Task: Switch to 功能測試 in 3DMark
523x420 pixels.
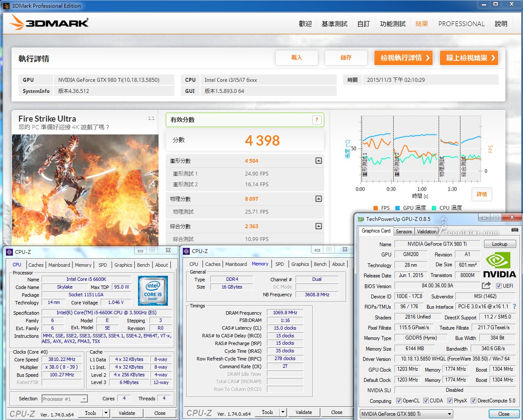Action: (x=393, y=24)
